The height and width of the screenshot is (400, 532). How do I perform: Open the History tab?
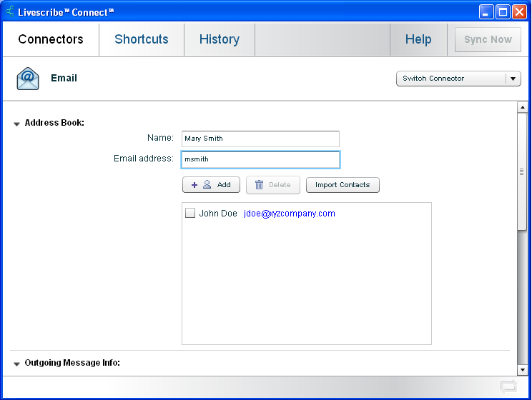point(220,39)
